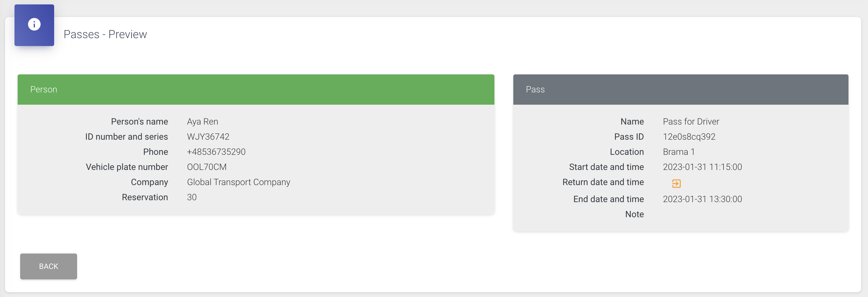Click the pass name Pass for Driver
Viewport: 868px width, 297px height.
click(x=691, y=121)
